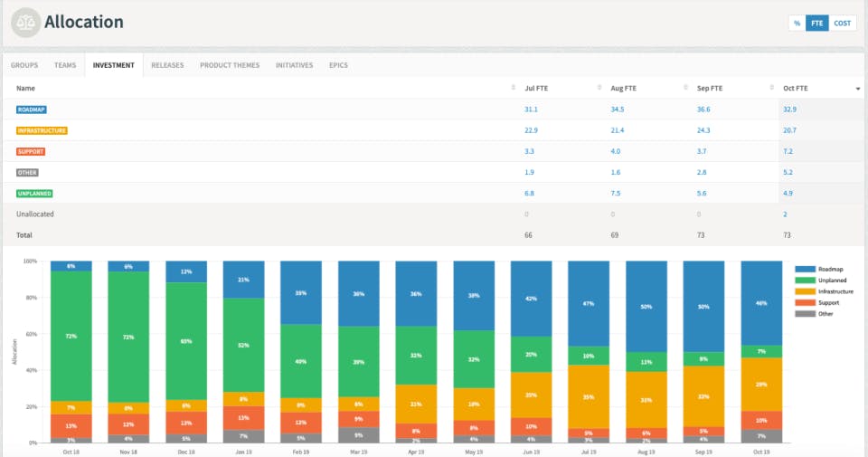Viewport: 868px width, 457px height.
Task: Open the Releases tab
Action: coord(167,65)
